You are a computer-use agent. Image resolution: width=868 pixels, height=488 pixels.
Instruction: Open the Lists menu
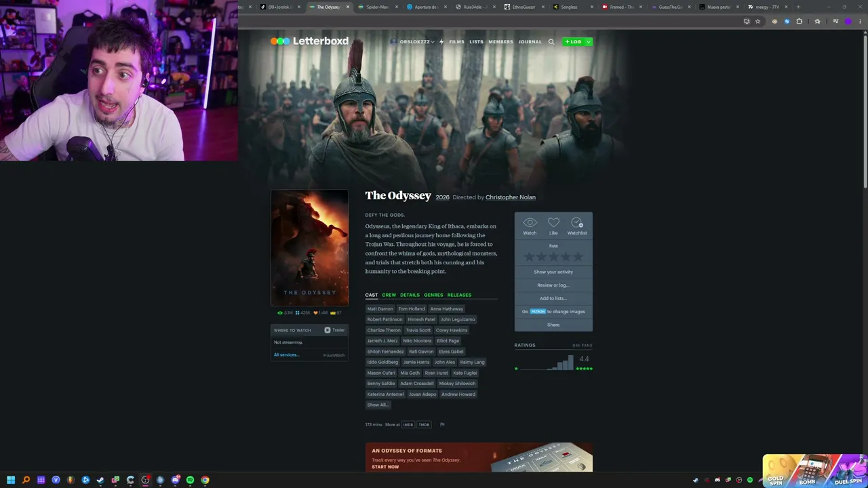[476, 42]
